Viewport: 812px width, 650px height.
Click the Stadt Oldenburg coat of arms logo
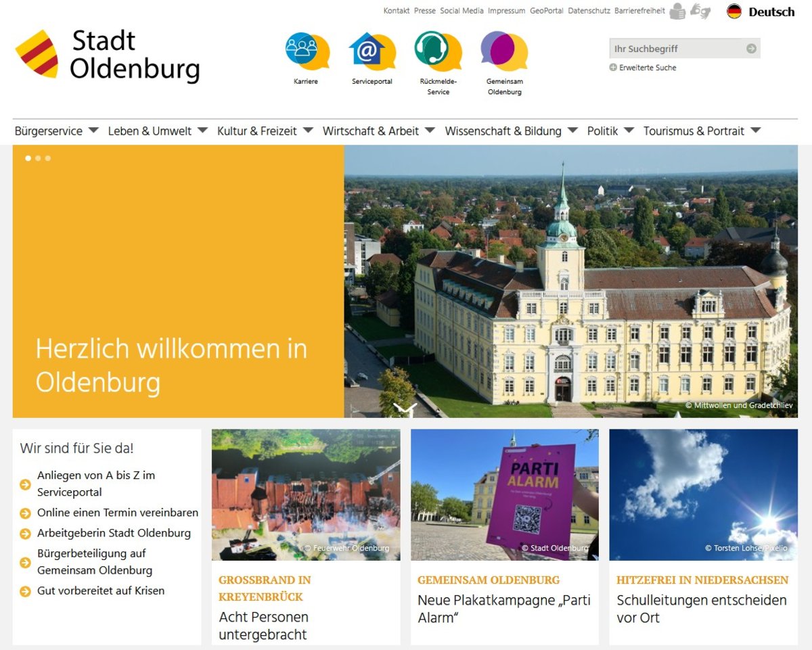37,53
